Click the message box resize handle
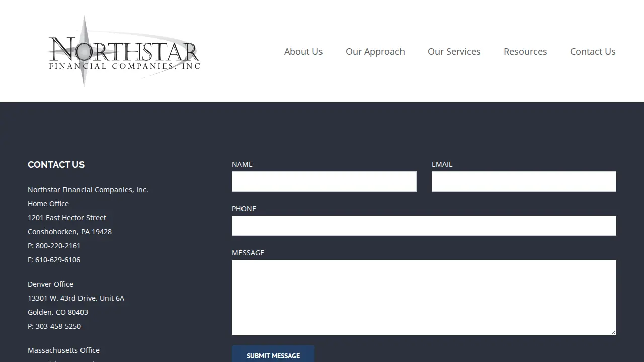 [x=613, y=332]
